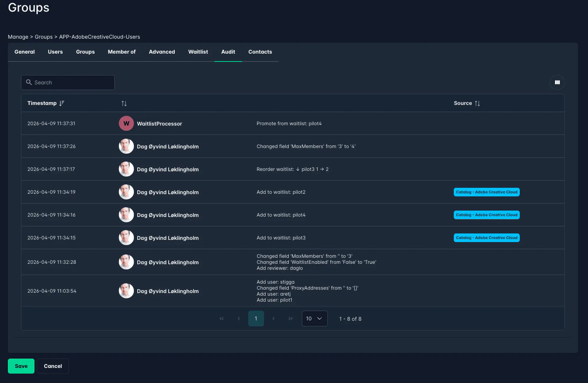
Task: Go to next page with single chevron
Action: pos(273,318)
